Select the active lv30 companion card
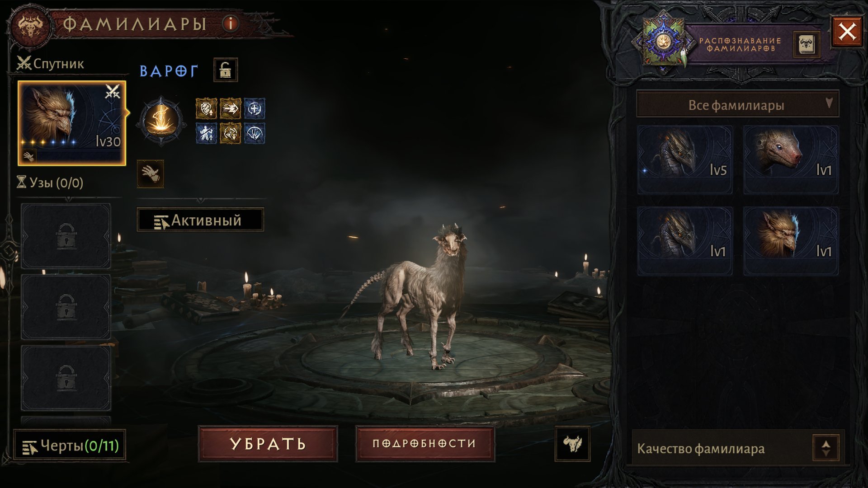The width and height of the screenshot is (868, 488). point(72,123)
